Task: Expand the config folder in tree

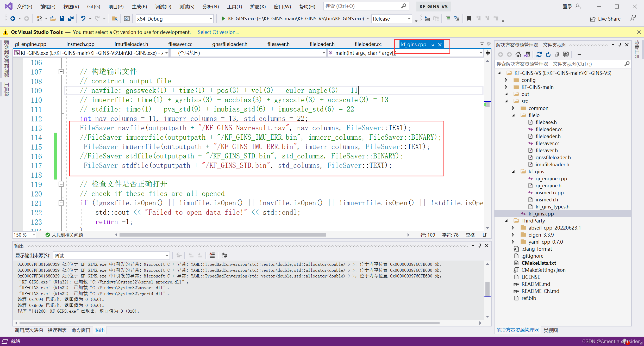Action: coord(506,80)
